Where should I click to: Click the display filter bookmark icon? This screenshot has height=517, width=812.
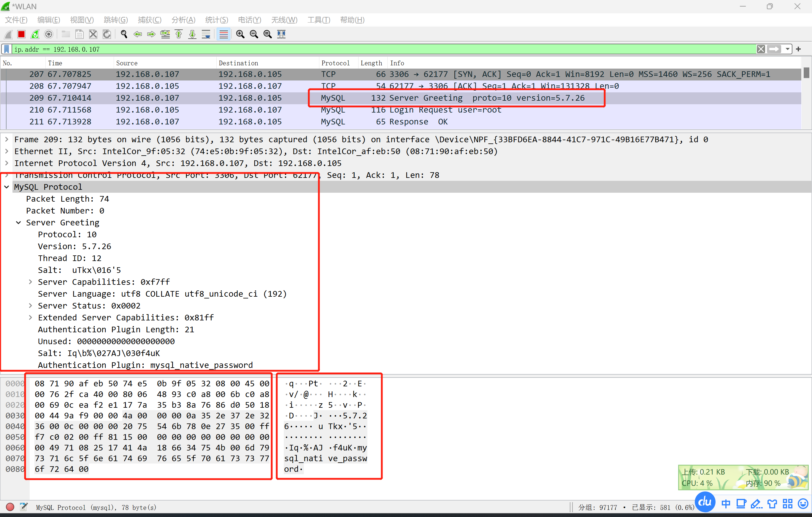pyautogui.click(x=7, y=49)
